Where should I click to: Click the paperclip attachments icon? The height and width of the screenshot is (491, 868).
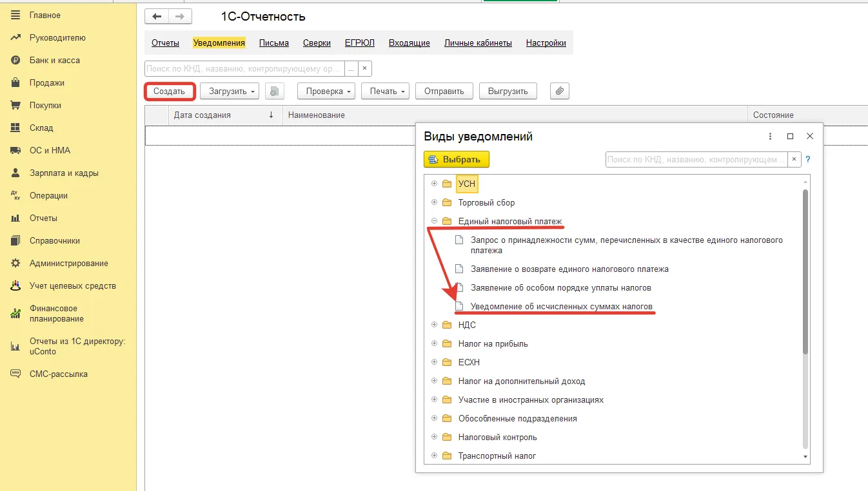click(560, 91)
